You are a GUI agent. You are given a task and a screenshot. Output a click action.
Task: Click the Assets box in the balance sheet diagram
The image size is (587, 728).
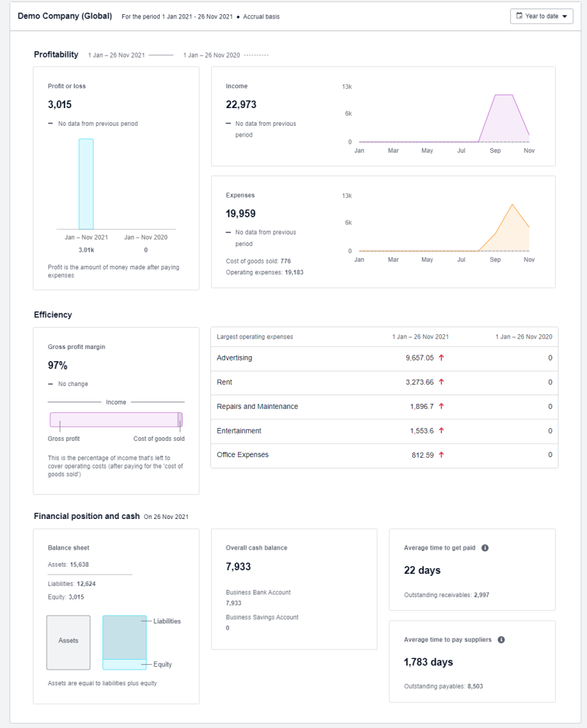pyautogui.click(x=68, y=642)
